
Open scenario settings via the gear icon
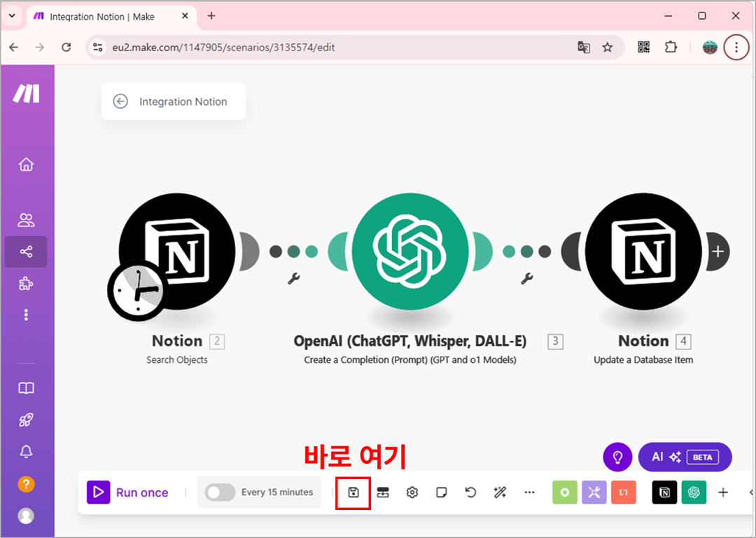tap(412, 492)
